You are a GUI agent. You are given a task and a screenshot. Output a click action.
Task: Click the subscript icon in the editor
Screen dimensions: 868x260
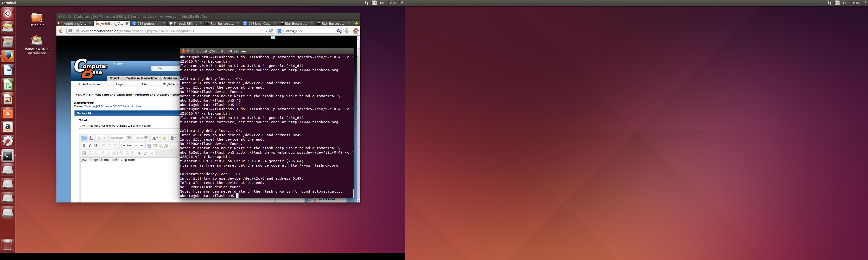click(139, 153)
